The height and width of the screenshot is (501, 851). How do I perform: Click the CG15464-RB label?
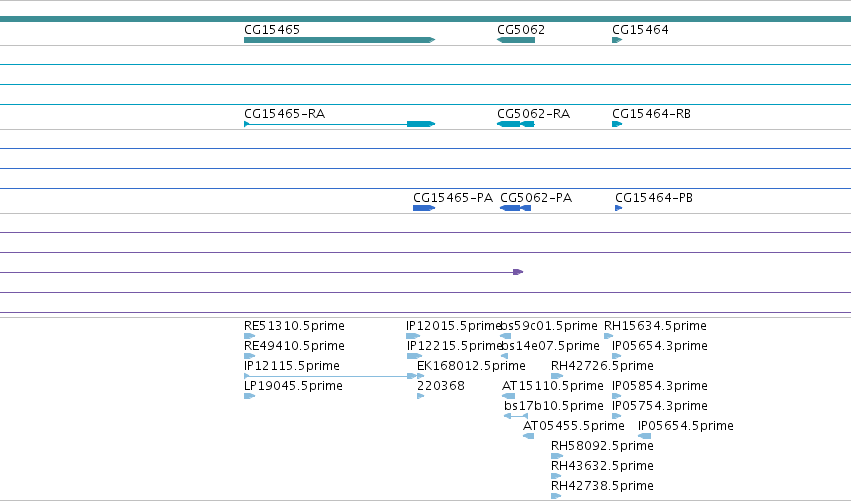[x=651, y=114]
